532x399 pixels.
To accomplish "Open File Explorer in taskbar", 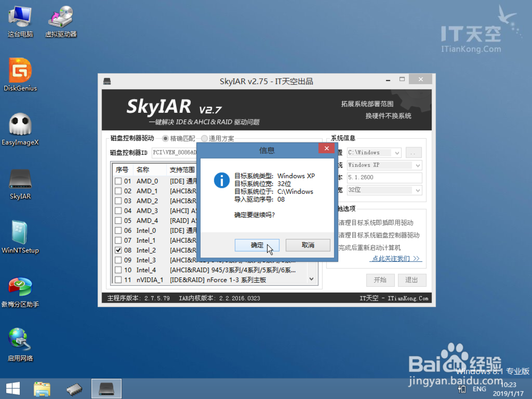I will coord(42,389).
